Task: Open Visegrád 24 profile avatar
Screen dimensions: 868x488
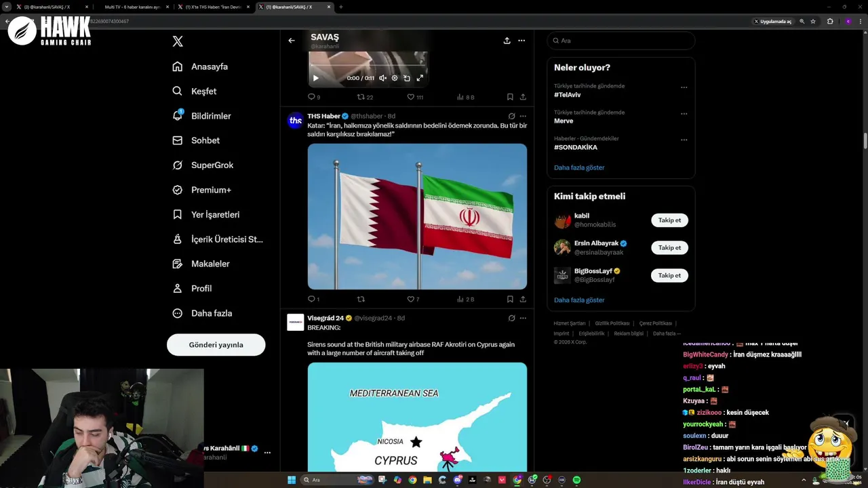Action: (295, 323)
